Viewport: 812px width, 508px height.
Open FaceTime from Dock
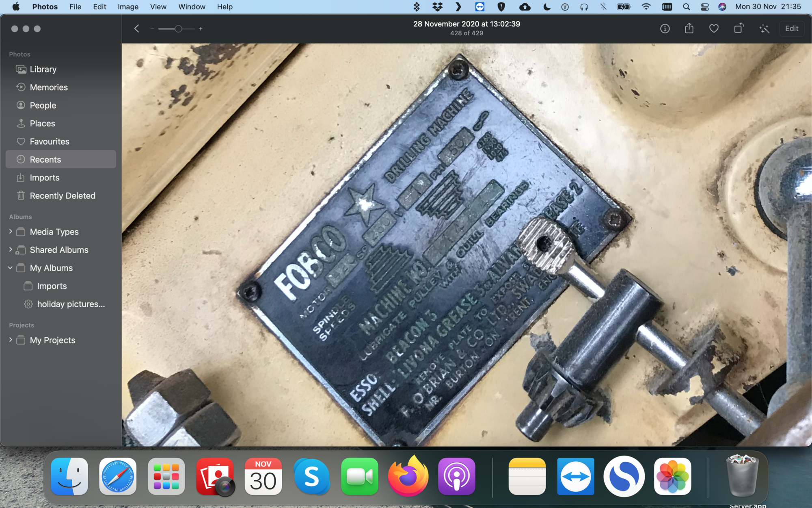(x=360, y=476)
